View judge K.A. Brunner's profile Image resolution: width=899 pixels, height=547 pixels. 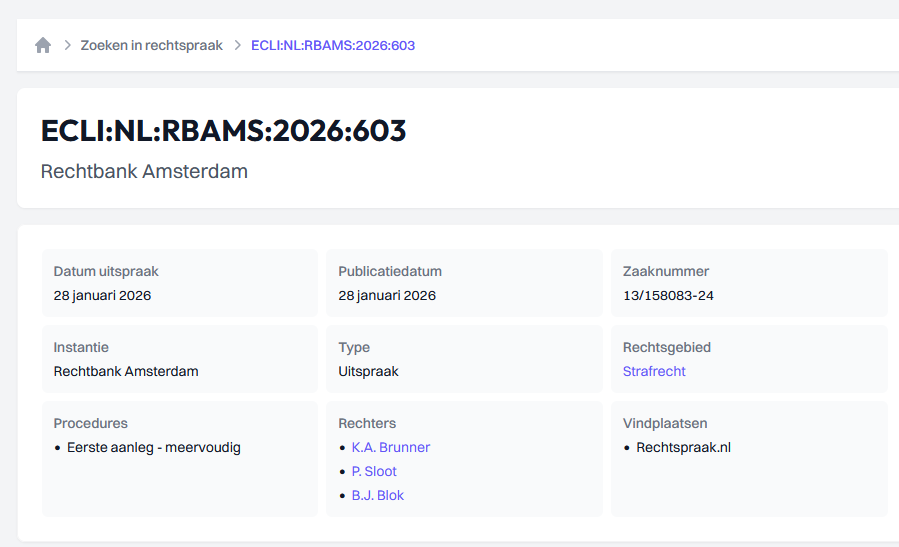390,447
